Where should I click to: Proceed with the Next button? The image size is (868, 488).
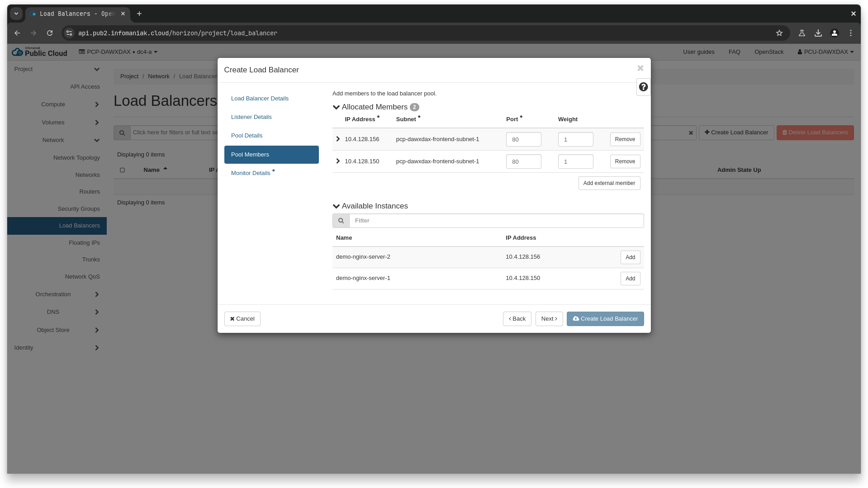click(549, 319)
